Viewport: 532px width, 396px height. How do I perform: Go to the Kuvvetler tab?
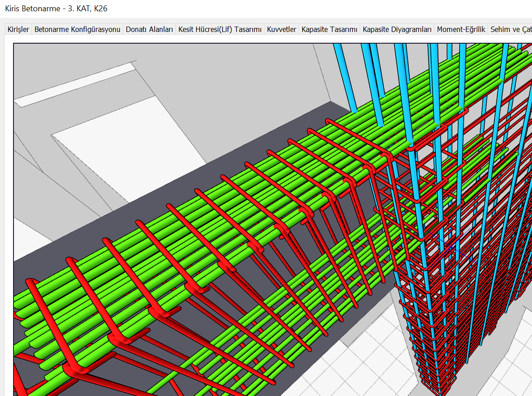282,29
